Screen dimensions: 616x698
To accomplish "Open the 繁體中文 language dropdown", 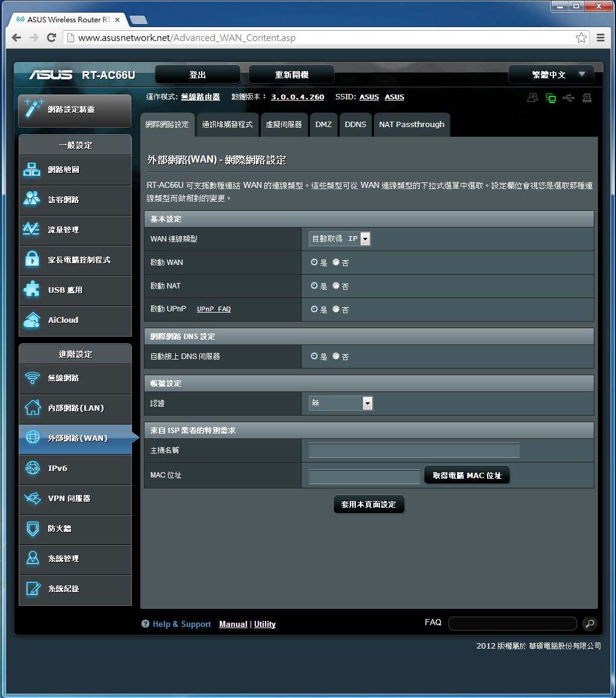I will pyautogui.click(x=551, y=75).
